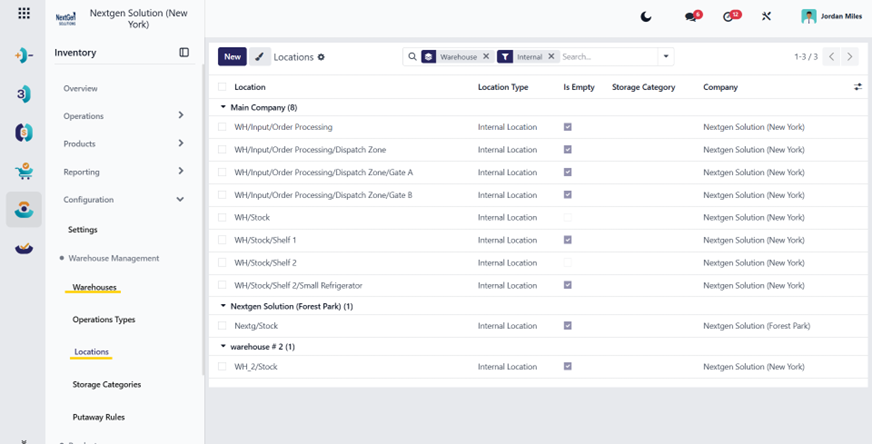Expand the Reporting submenu chevron
The width and height of the screenshot is (872, 444).
[x=180, y=171]
